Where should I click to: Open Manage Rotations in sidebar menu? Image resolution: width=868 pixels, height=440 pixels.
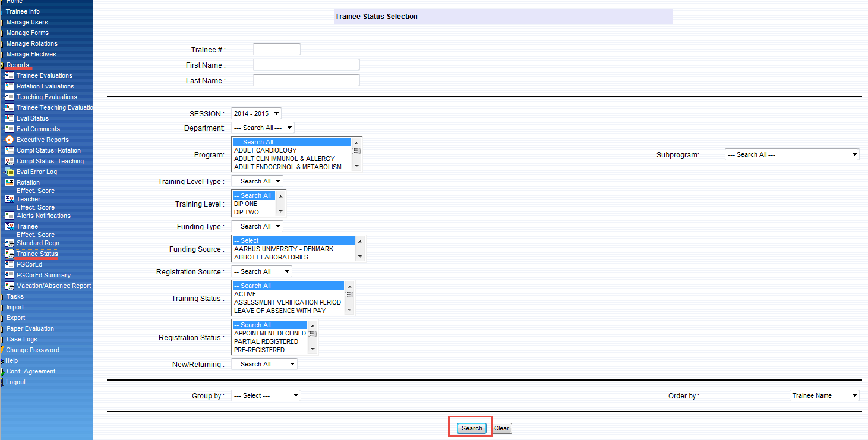pos(31,43)
